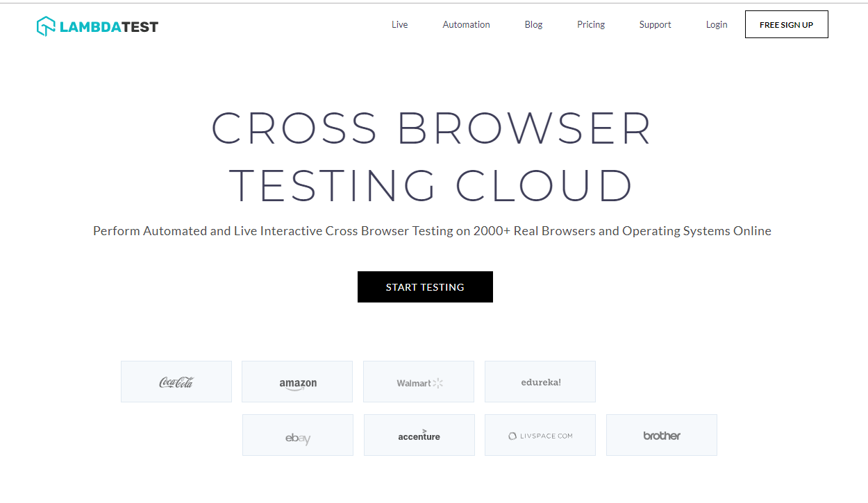Viewport: 868px width, 503px height.
Task: Select the Livspace.com logo card
Action: (x=540, y=435)
